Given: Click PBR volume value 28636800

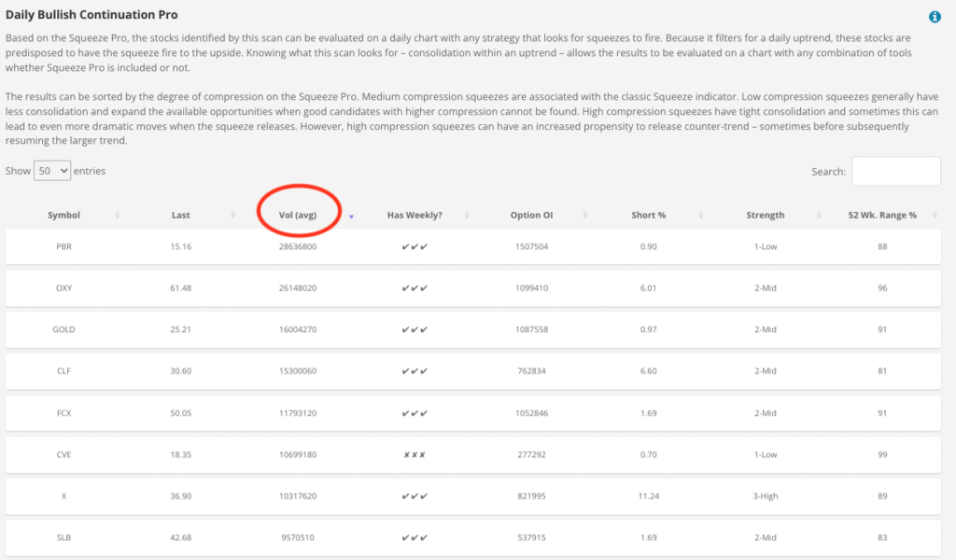Looking at the screenshot, I should [298, 246].
